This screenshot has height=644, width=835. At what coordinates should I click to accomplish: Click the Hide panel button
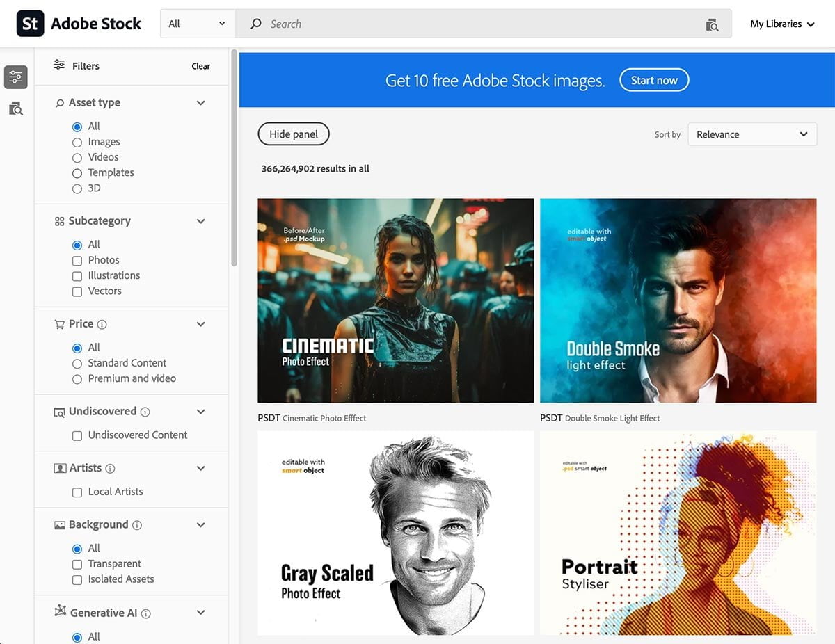[x=294, y=134]
